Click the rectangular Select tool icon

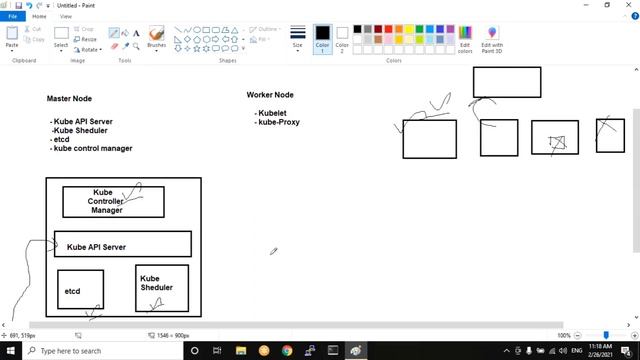pyautogui.click(x=61, y=33)
